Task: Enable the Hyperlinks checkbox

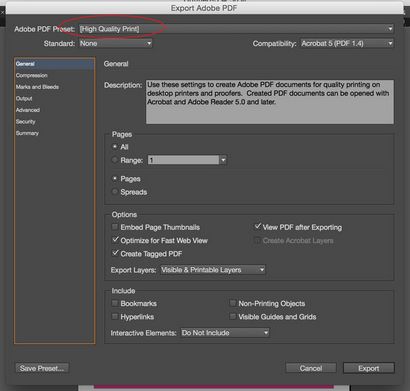Action: [115, 316]
